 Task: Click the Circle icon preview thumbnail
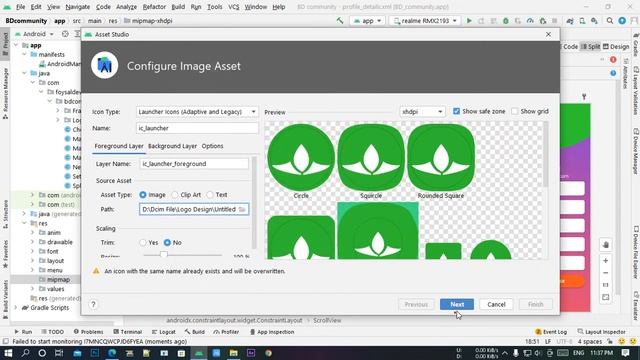pos(301,157)
